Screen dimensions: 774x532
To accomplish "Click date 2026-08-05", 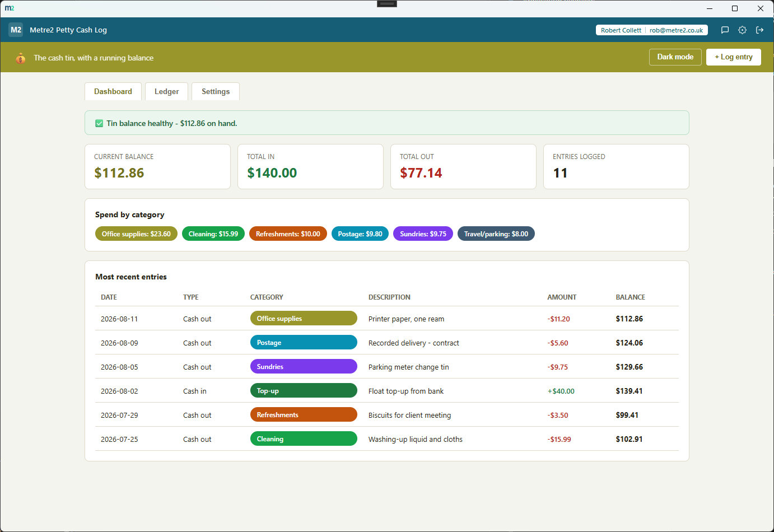I will (x=119, y=367).
